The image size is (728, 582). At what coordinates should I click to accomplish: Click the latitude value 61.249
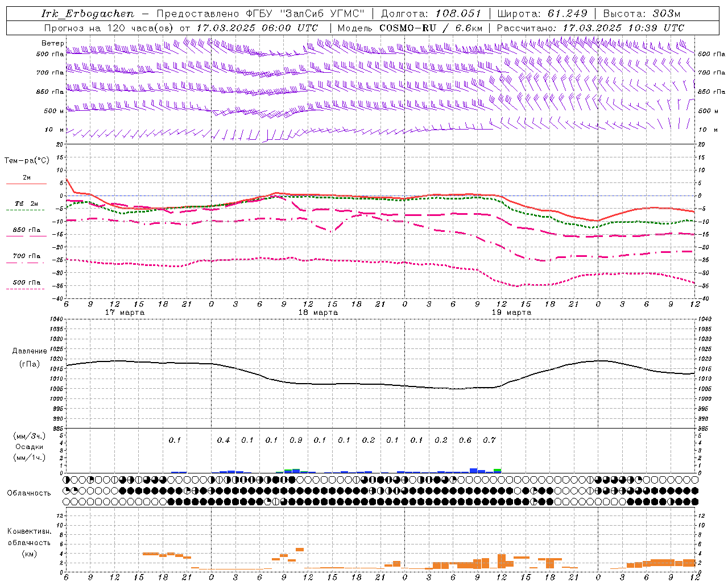567,14
